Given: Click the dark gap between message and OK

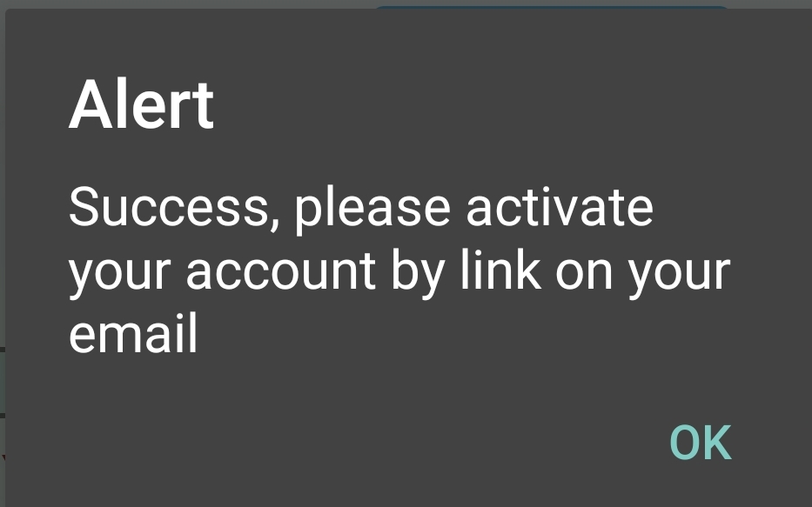Looking at the screenshot, I should [404, 388].
